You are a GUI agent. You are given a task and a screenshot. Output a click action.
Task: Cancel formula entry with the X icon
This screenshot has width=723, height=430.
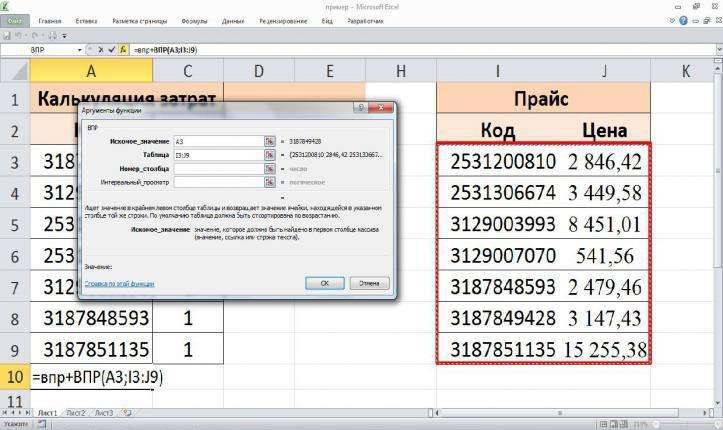click(x=101, y=49)
